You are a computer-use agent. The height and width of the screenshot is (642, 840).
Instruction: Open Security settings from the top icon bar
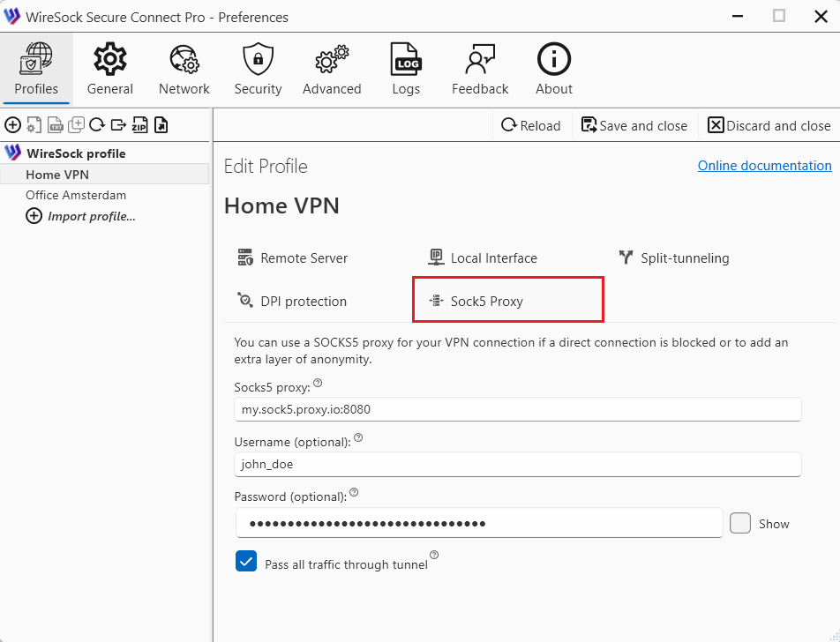(x=258, y=68)
